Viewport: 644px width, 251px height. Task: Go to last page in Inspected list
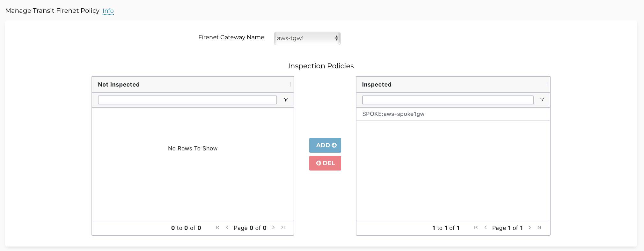click(539, 227)
